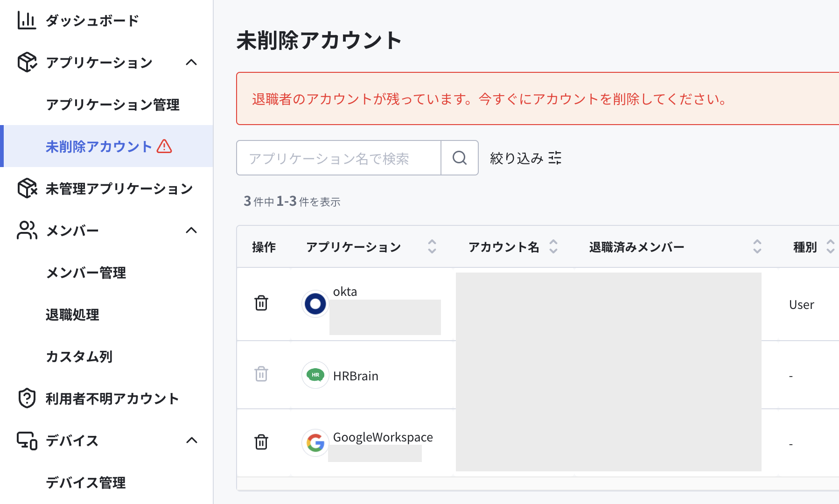839x504 pixels.
Task: Delete the GoogleWorkspace account via trash icon
Action: (x=261, y=442)
